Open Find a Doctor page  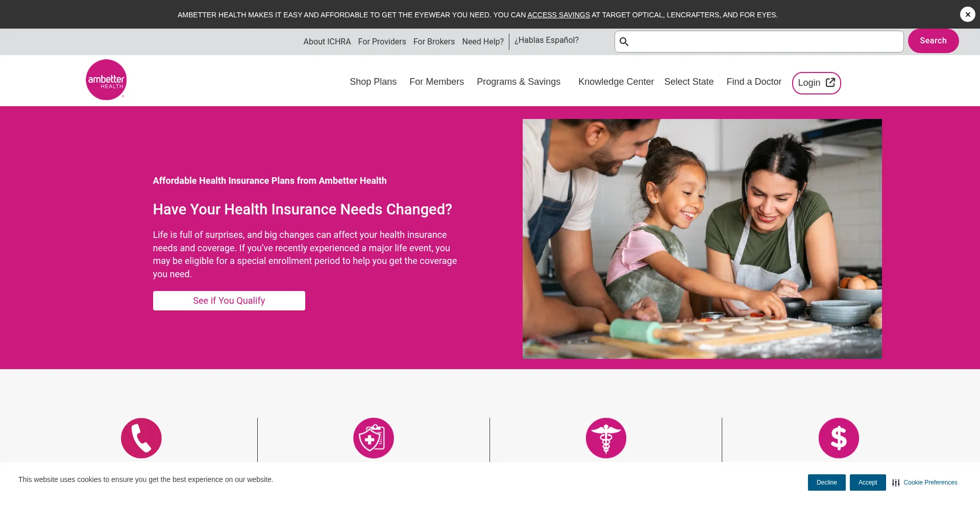click(754, 82)
